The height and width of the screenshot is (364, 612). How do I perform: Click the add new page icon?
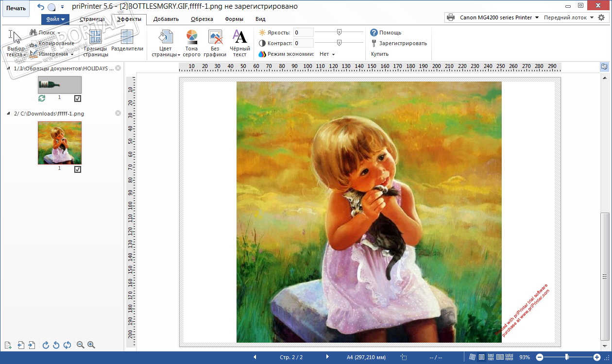point(8,345)
